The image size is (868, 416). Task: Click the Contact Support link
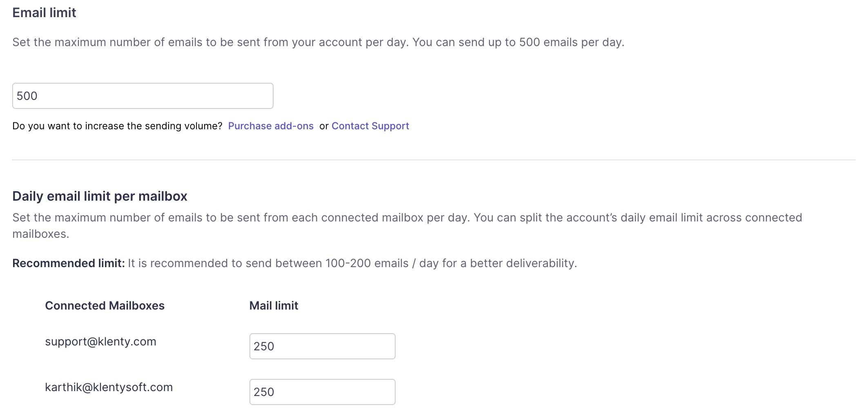pyautogui.click(x=370, y=126)
